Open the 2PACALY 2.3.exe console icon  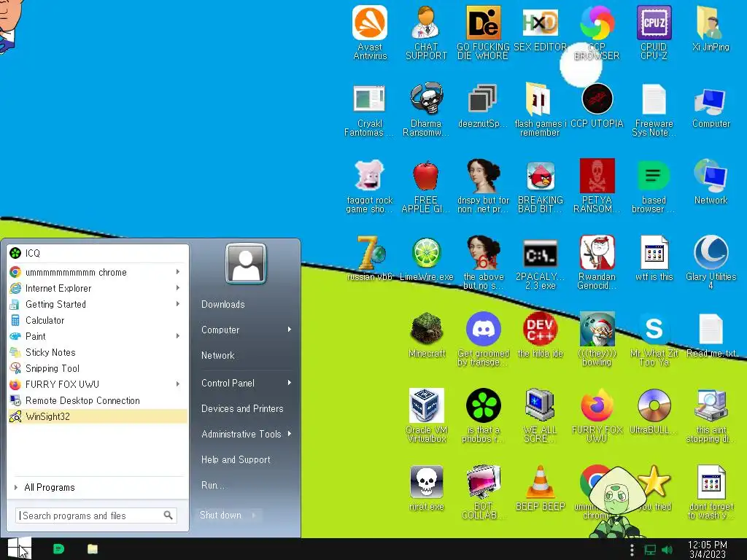pos(541,262)
